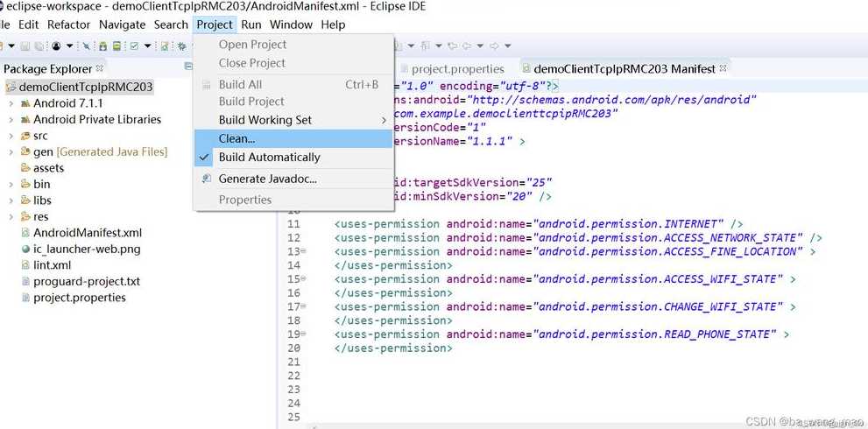Close the demoClientTcpIpRMC203 Manifest tab
This screenshot has height=429, width=868.
(x=722, y=68)
